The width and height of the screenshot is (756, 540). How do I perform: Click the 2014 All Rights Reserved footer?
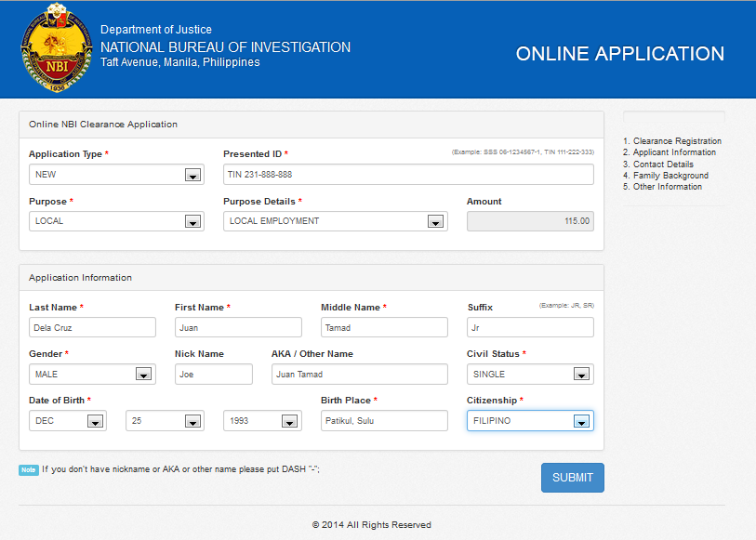tap(372, 525)
